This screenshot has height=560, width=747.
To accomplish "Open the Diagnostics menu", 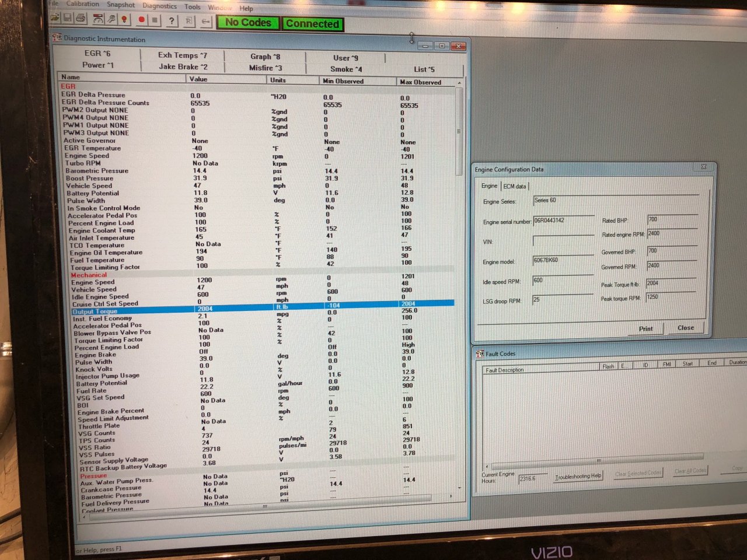I will (x=159, y=6).
